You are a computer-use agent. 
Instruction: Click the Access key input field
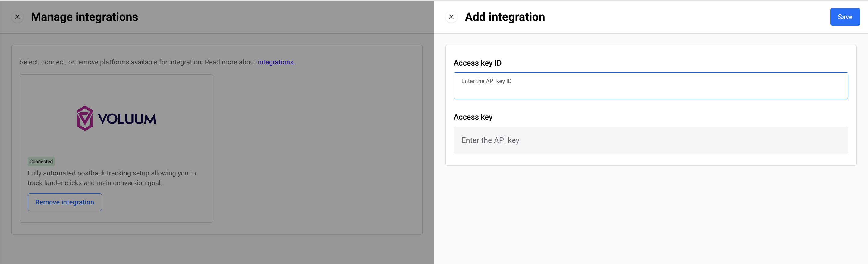pyautogui.click(x=650, y=140)
